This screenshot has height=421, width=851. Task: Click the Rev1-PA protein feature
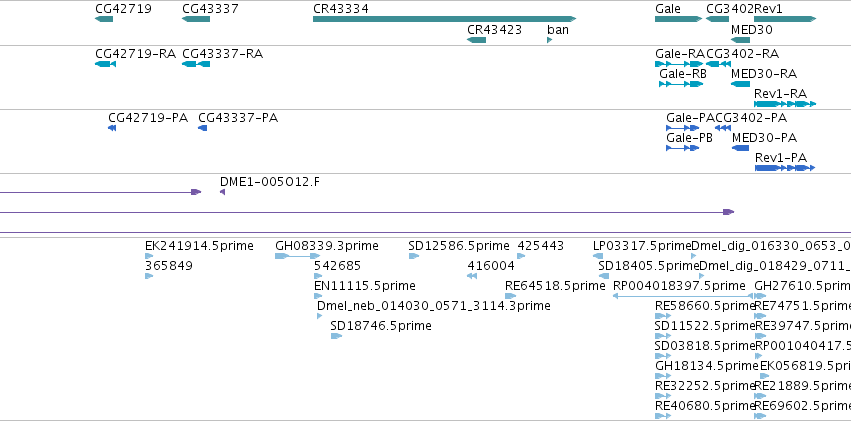pyautogui.click(x=785, y=168)
